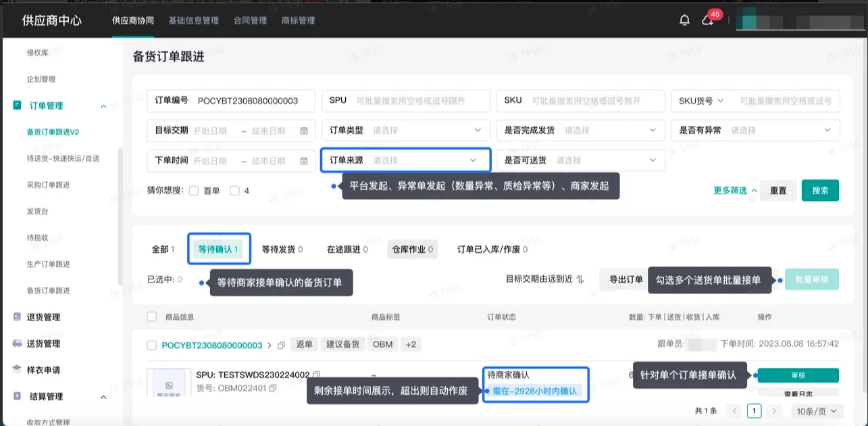Click page number 1
This screenshot has height=426, width=868.
point(755,411)
